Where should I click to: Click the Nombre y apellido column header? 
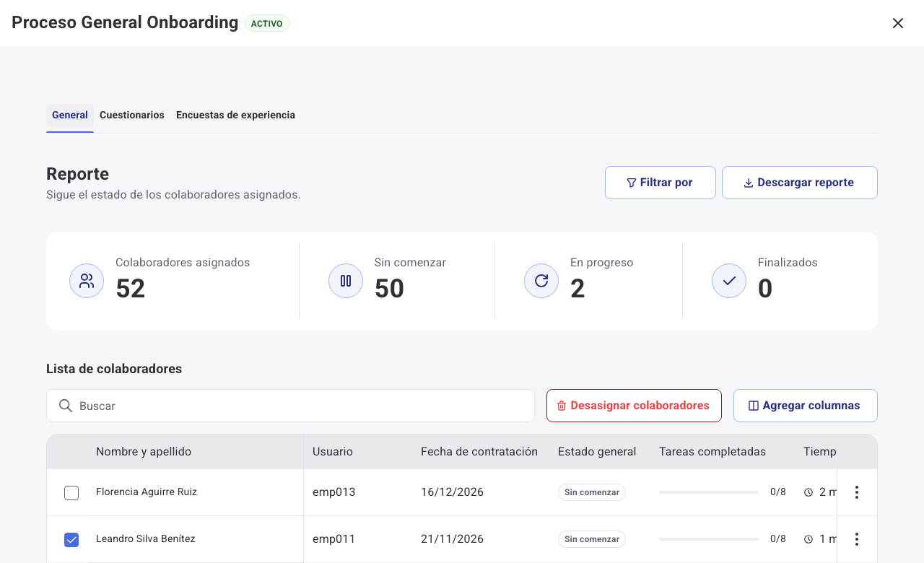coord(144,452)
